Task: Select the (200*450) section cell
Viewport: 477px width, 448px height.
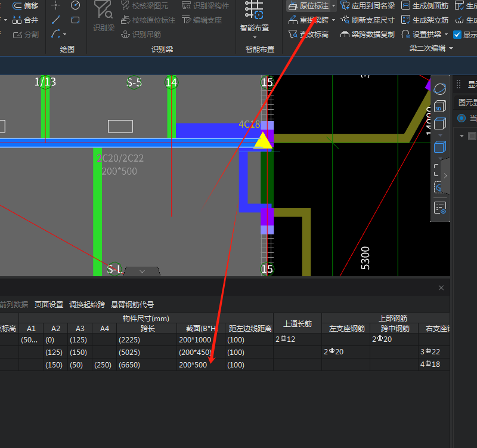Action: point(201,352)
